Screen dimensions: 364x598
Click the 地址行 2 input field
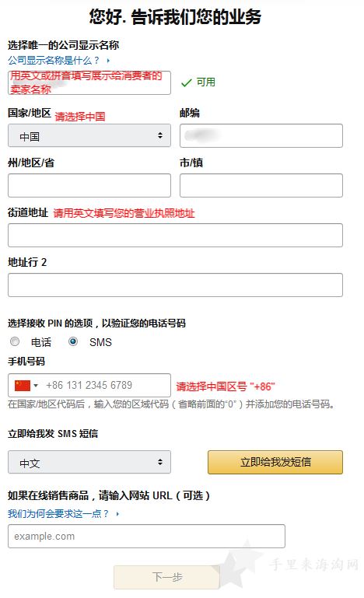pos(175,285)
